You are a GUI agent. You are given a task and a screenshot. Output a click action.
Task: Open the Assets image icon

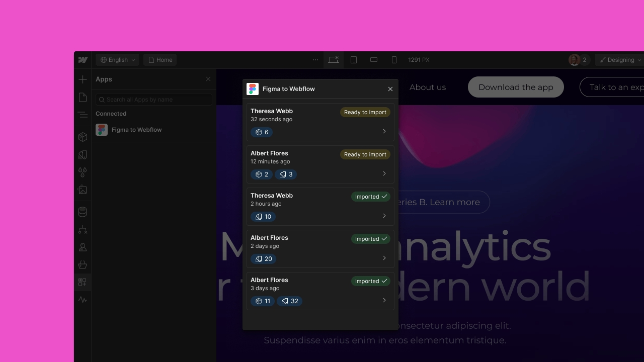pos(83,190)
